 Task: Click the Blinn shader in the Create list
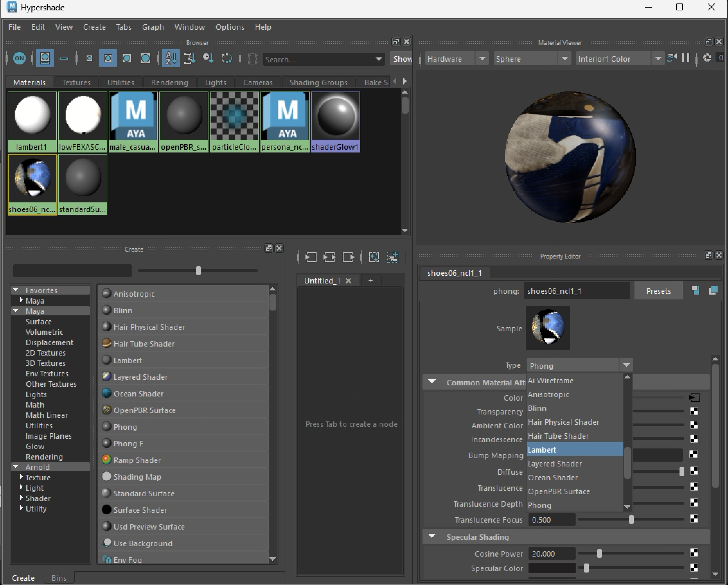[123, 311]
